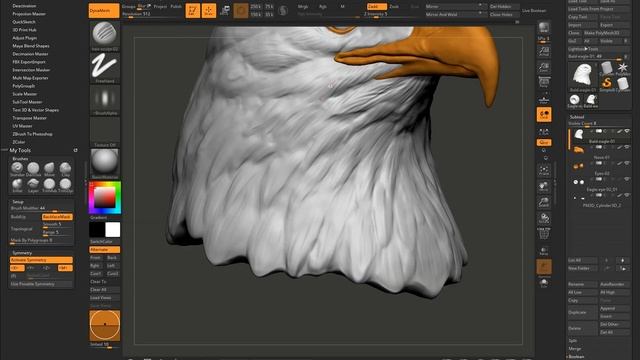The image size is (640, 360).
Task: Open the current brush thumbnail picker
Action: (x=105, y=35)
